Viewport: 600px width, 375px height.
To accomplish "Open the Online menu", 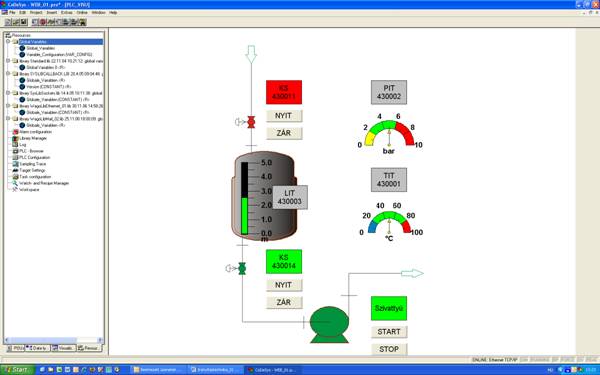I will [x=82, y=13].
